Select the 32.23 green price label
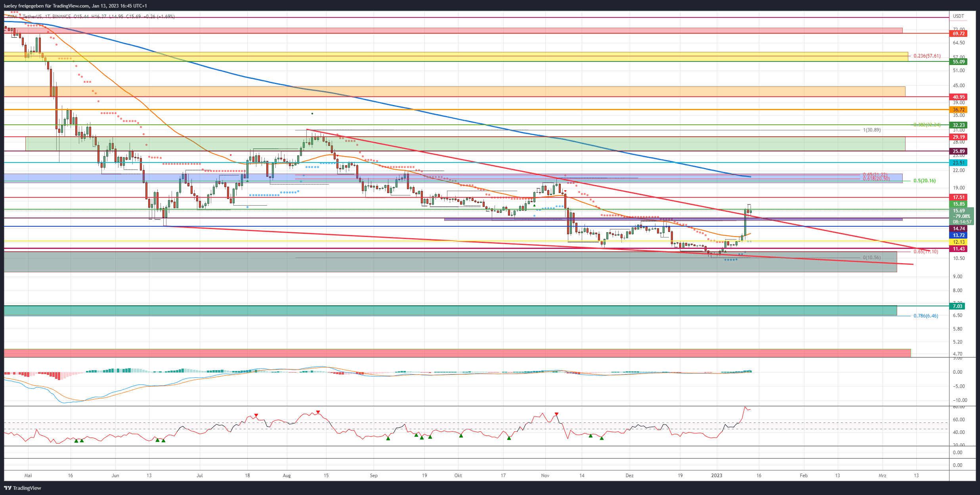Screen dimensions: 980x495 pos(959,125)
